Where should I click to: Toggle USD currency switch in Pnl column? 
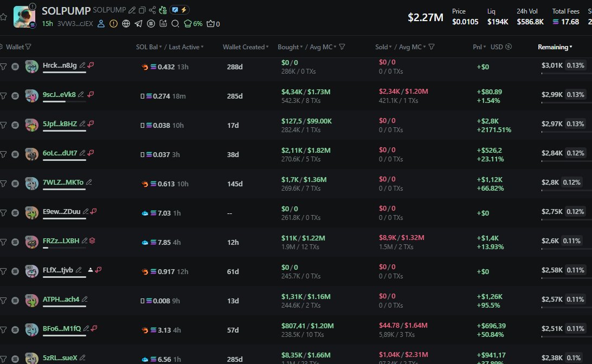(508, 47)
